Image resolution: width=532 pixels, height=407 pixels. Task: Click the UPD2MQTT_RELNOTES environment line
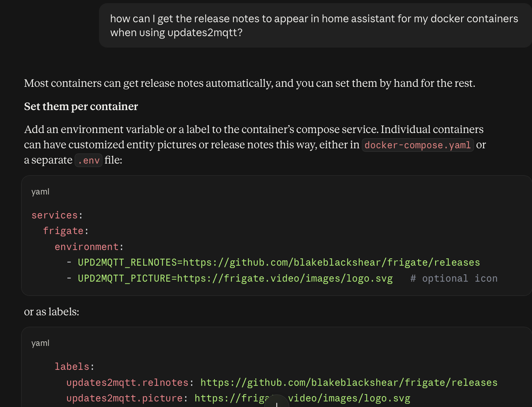click(273, 263)
